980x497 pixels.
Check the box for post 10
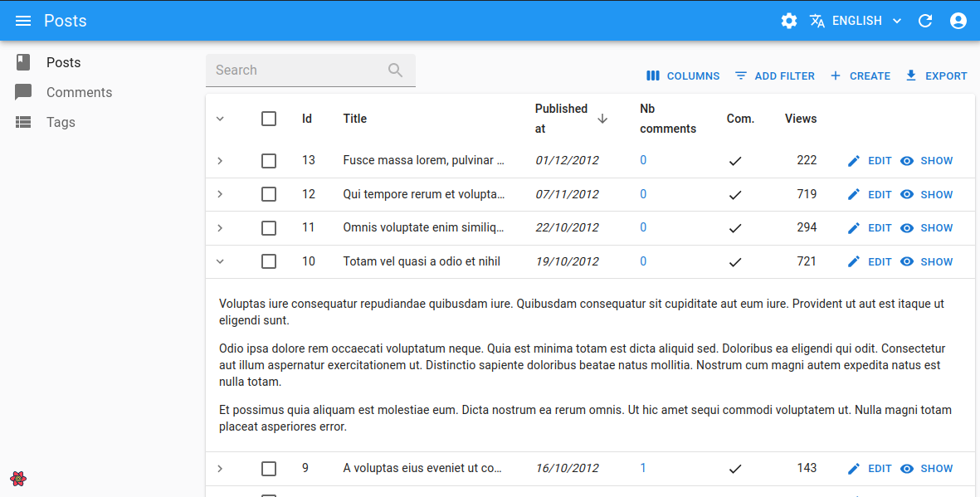[x=269, y=261]
